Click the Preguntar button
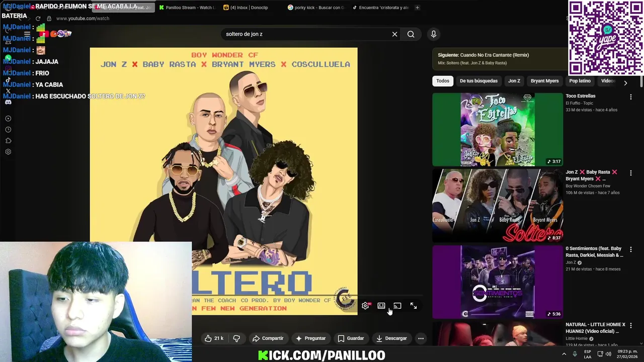This screenshot has width=644, height=362. (x=311, y=338)
